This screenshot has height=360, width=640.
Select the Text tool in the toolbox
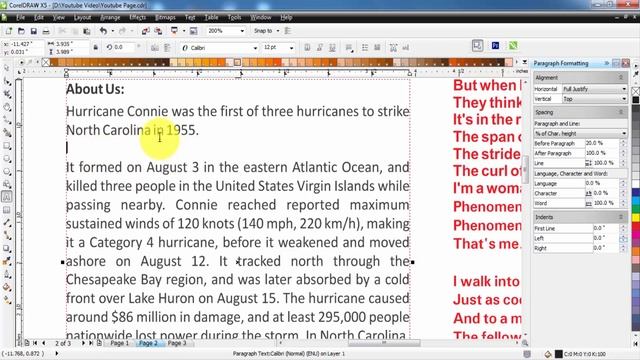(7, 197)
